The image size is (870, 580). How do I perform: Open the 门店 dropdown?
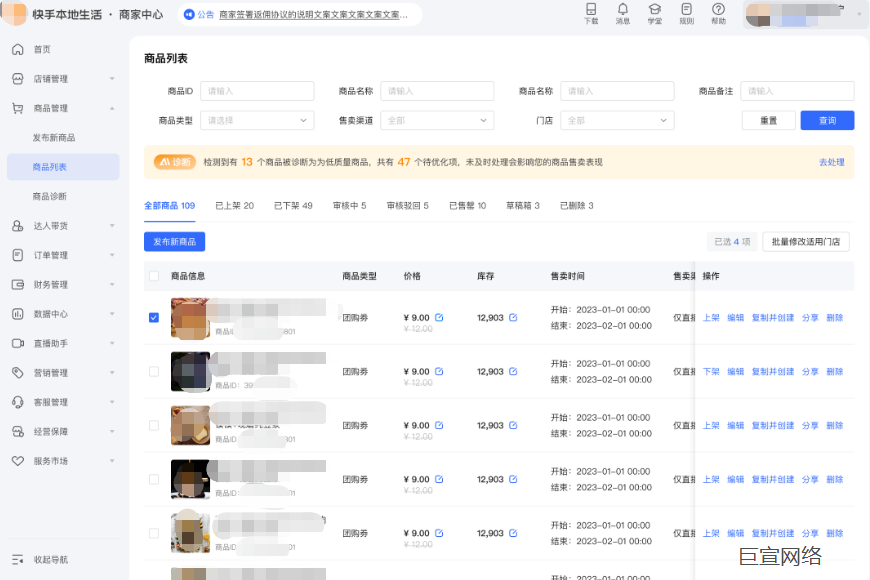point(617,120)
